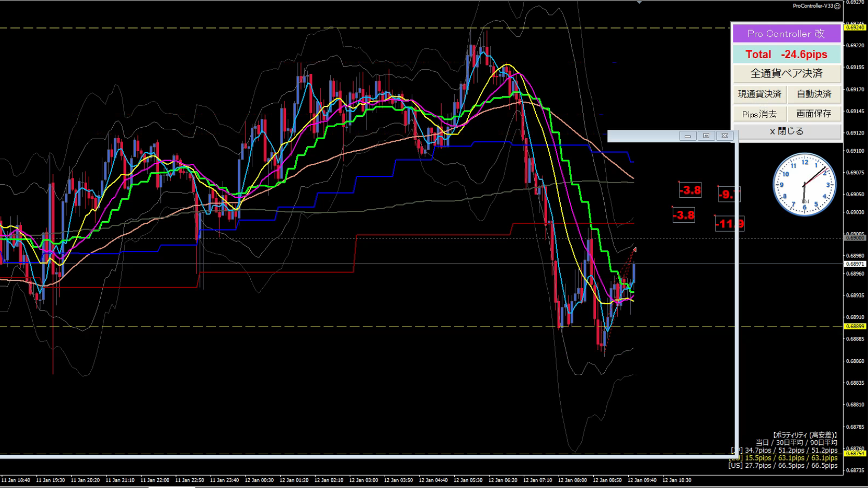Click the 0.69220 price axis label
Viewport: 868px width, 488px height.
(855, 46)
